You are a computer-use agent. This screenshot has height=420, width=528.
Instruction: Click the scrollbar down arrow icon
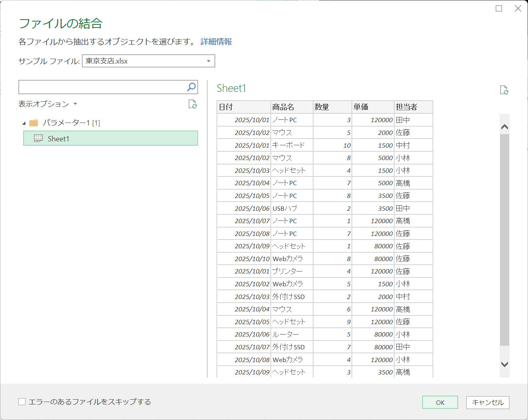504,365
